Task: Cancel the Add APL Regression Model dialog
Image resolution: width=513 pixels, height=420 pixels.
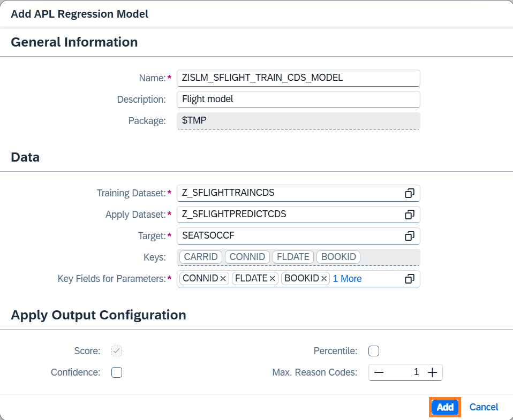Action: point(484,407)
